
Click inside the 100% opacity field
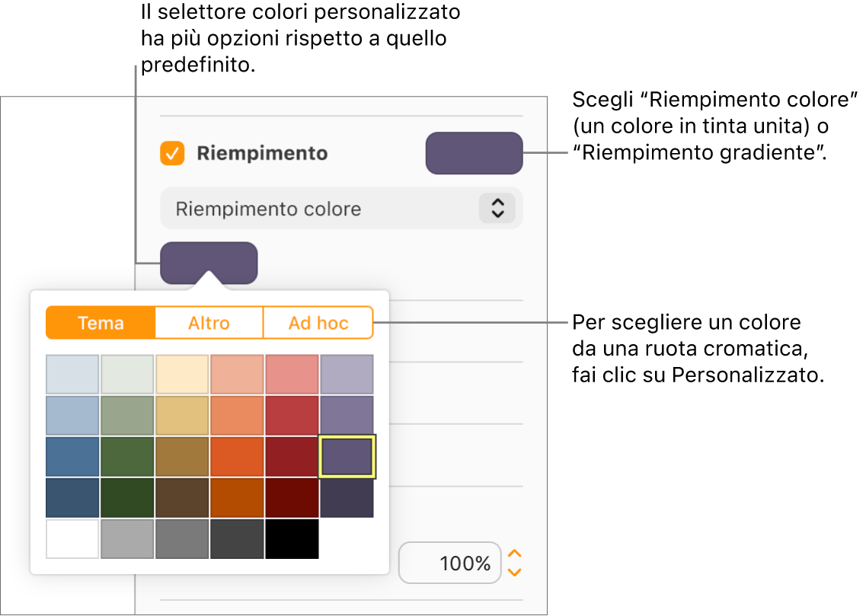(450, 563)
